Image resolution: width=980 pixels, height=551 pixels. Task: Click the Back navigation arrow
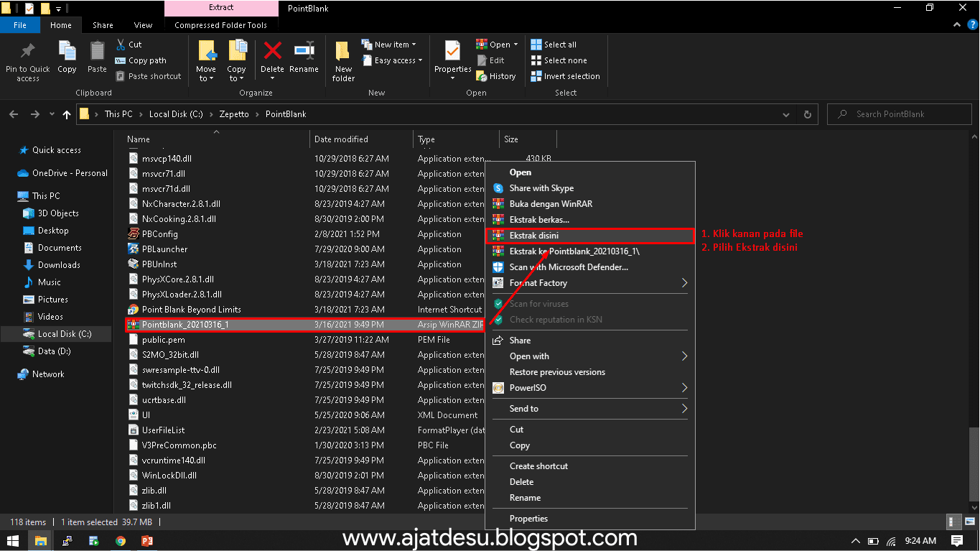click(14, 114)
